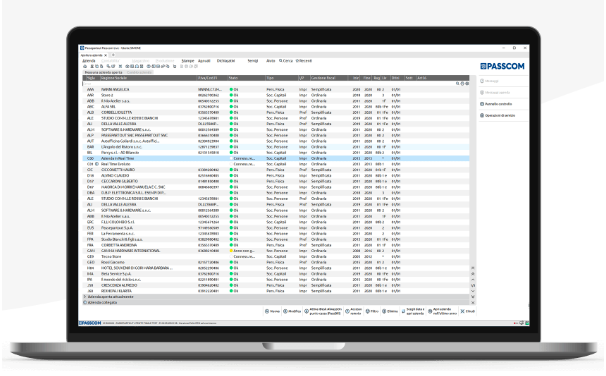Click the Stato column header
The width and height of the screenshot is (606, 376).
coord(246,78)
